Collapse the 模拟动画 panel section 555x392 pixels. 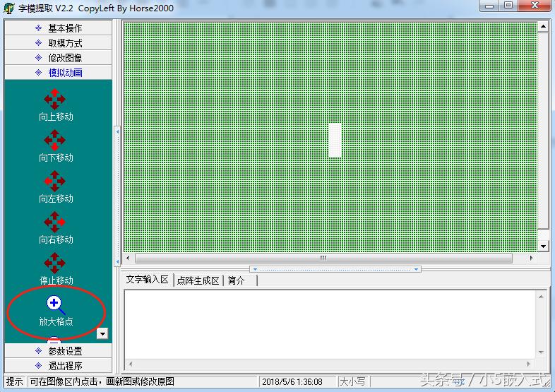click(x=59, y=73)
